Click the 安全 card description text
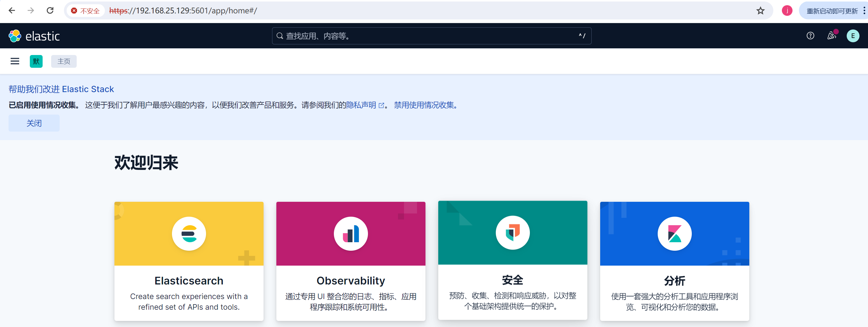 [513, 301]
